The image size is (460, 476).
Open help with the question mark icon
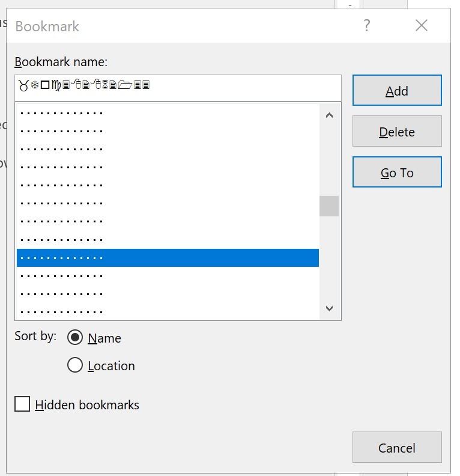pos(367,25)
